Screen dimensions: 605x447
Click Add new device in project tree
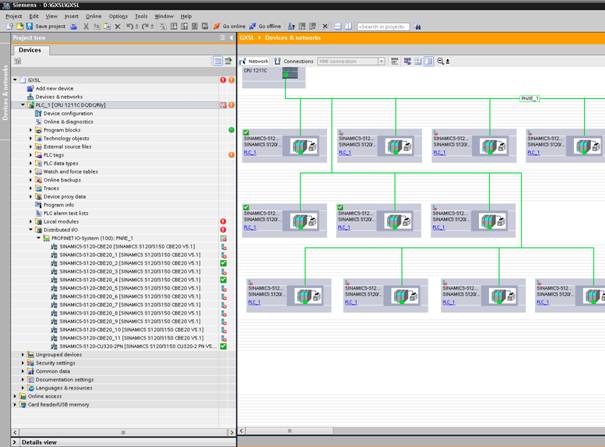pyautogui.click(x=54, y=88)
